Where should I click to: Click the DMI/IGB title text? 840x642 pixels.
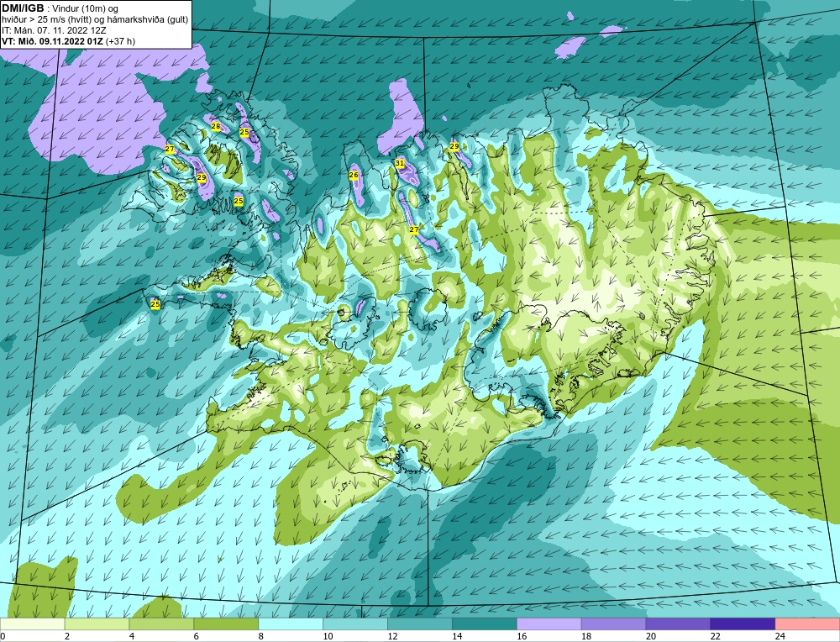[23, 8]
